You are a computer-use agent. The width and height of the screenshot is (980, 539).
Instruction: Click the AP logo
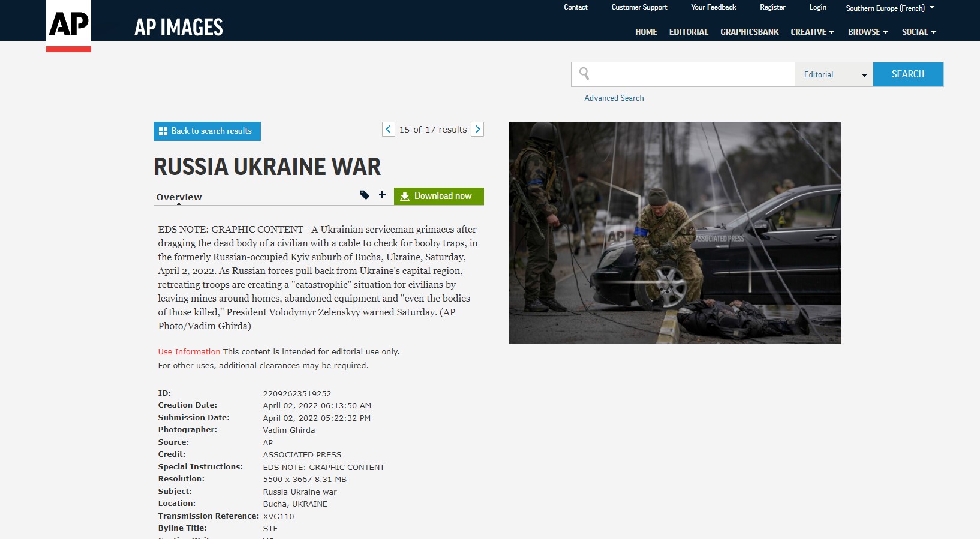tap(68, 25)
